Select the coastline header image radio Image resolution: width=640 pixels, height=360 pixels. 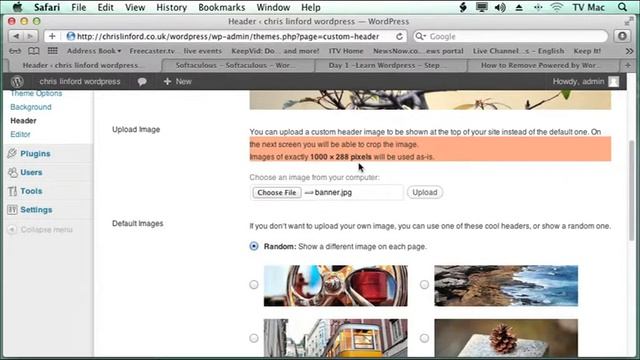click(424, 284)
